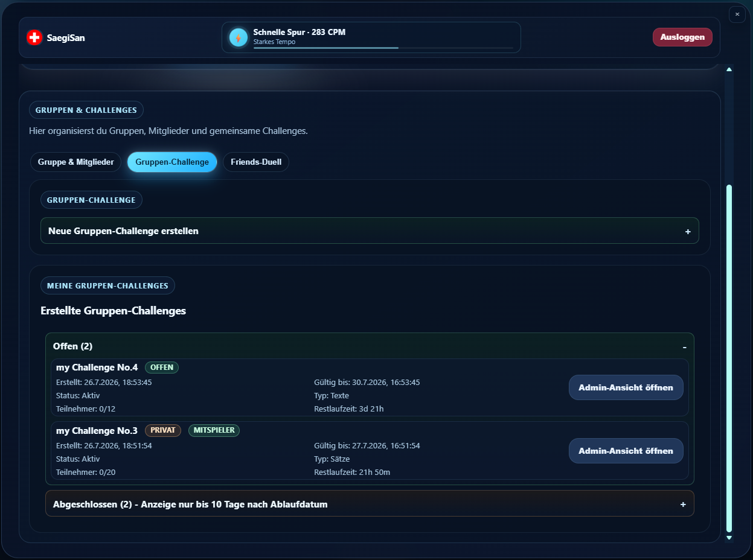Click 'Typ: Texte' text
The height and width of the screenshot is (560, 753).
coord(332,396)
